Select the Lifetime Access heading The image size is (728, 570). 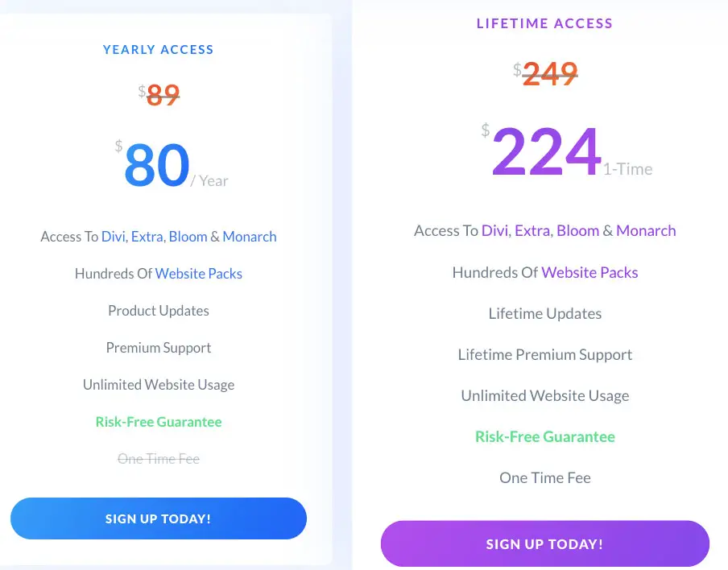[544, 23]
